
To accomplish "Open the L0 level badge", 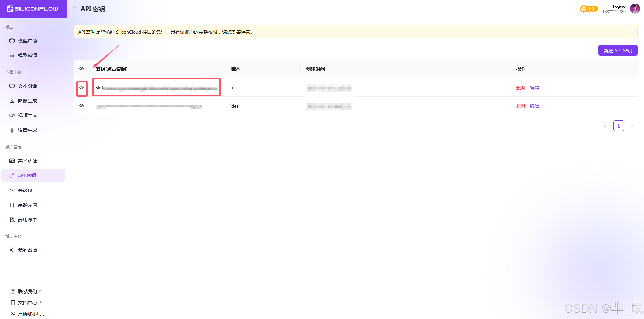I will point(589,9).
